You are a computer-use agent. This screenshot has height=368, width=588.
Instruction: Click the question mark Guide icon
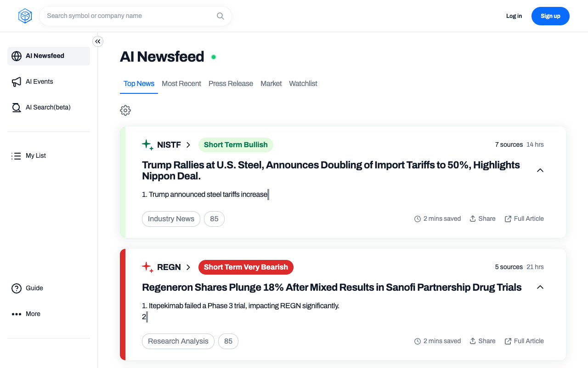17,288
